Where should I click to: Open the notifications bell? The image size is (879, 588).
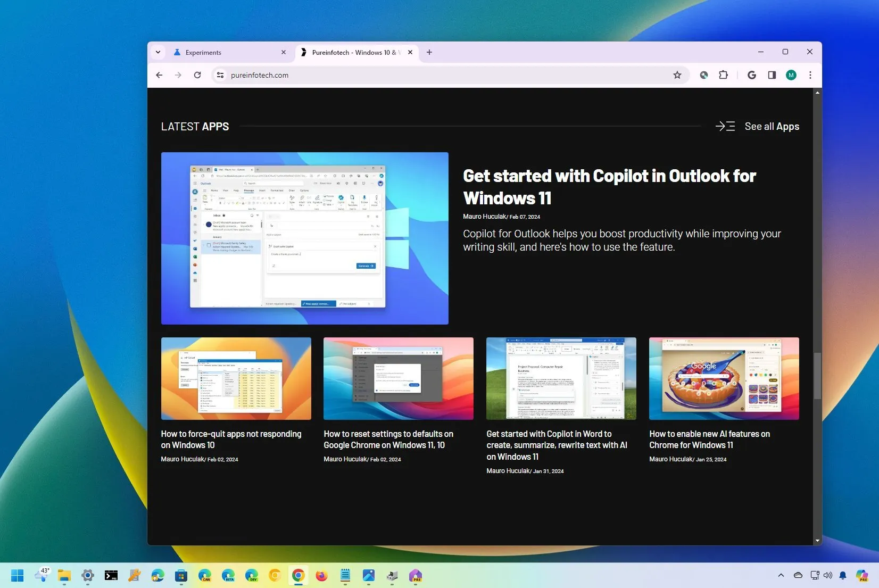point(843,575)
